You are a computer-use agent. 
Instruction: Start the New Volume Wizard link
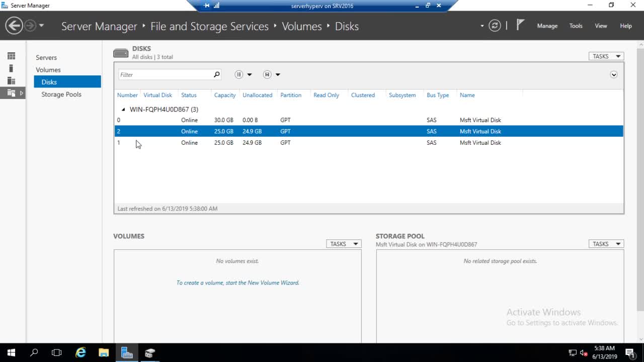pos(237,283)
